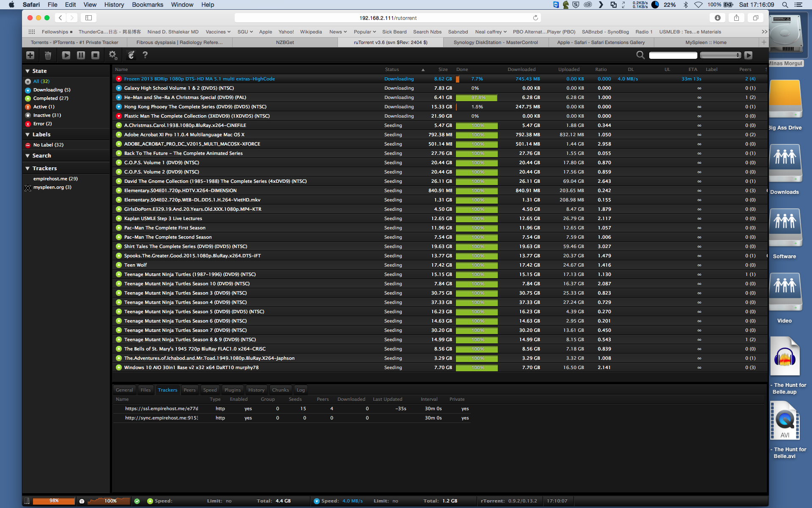Viewport: 812px width, 508px height.
Task: Switch to the General details tab
Action: 124,390
